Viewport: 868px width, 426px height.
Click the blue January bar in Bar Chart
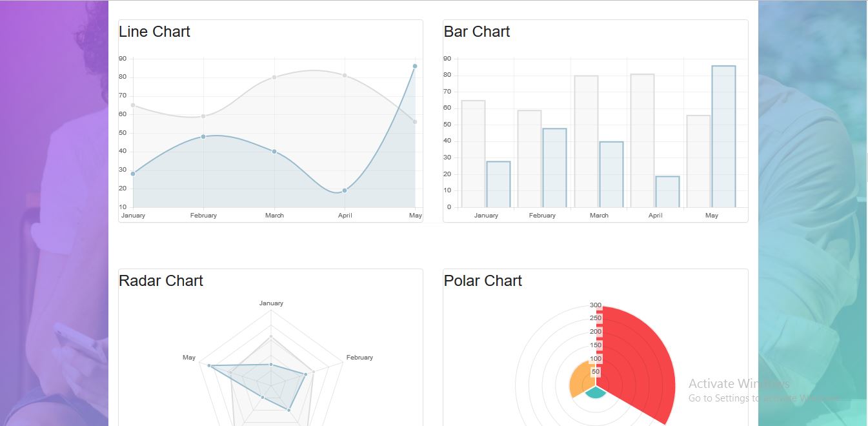click(x=498, y=185)
